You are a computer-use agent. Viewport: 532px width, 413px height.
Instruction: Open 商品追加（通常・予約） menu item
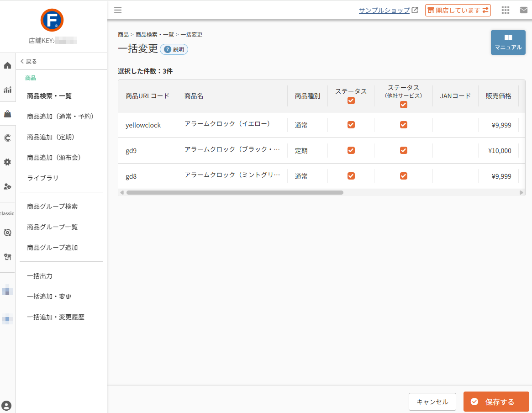[x=60, y=116]
